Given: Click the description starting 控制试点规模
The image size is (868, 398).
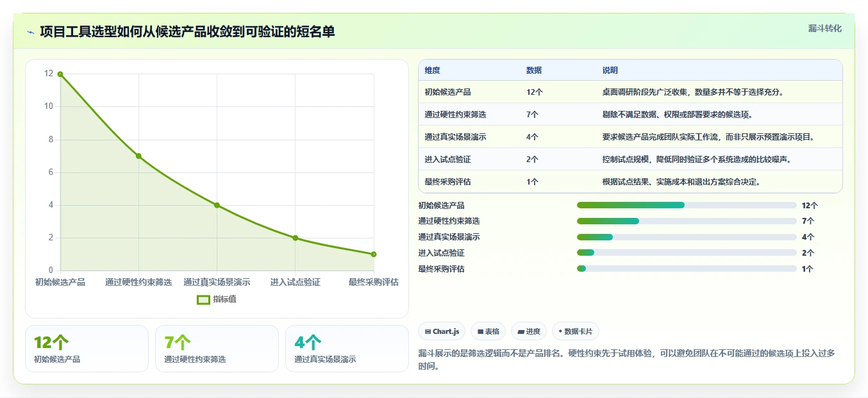Looking at the screenshot, I should pos(697,160).
